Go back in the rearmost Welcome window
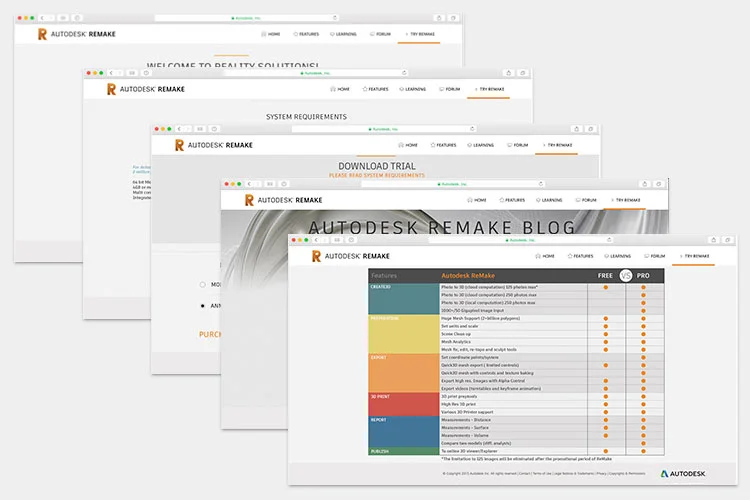750x500 pixels. click(42, 18)
